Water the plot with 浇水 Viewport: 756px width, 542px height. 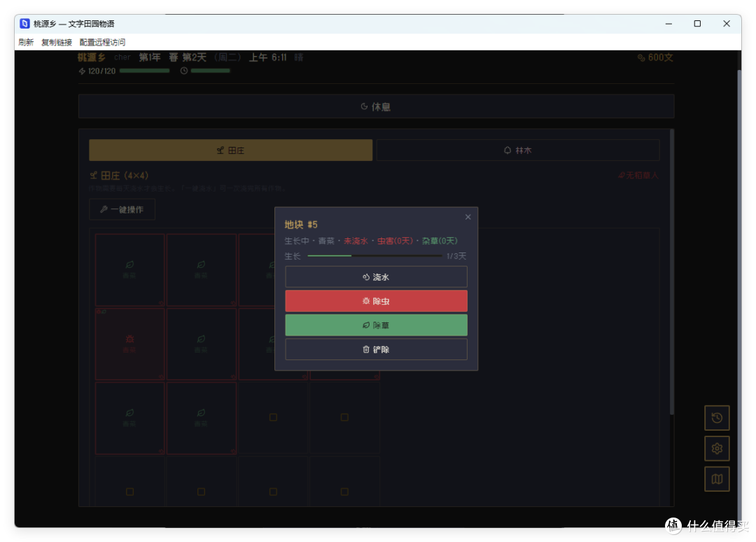376,277
